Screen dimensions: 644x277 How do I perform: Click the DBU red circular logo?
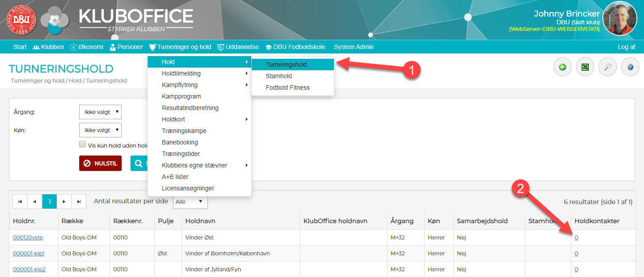(22, 20)
